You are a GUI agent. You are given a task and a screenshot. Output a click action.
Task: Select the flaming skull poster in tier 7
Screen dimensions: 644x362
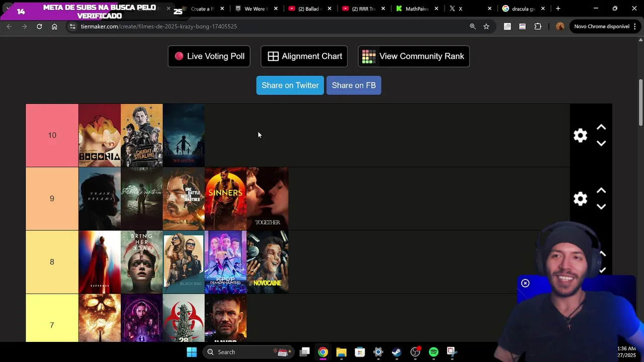tap(100, 318)
